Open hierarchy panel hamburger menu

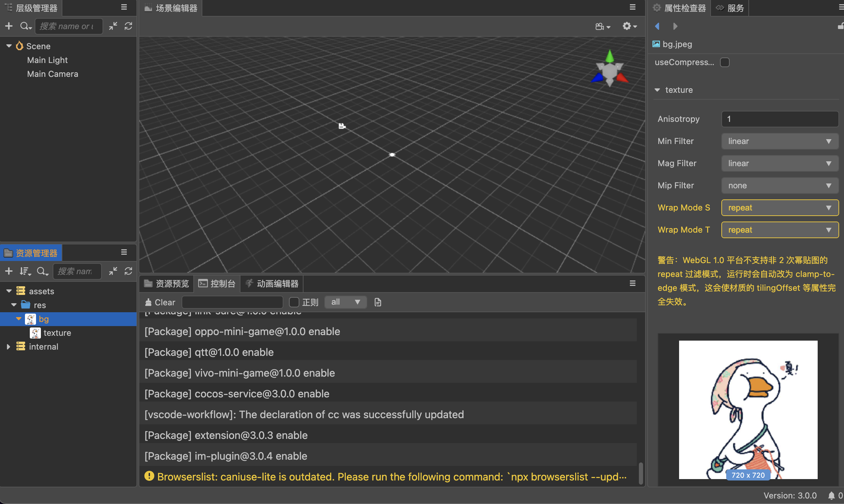124,7
